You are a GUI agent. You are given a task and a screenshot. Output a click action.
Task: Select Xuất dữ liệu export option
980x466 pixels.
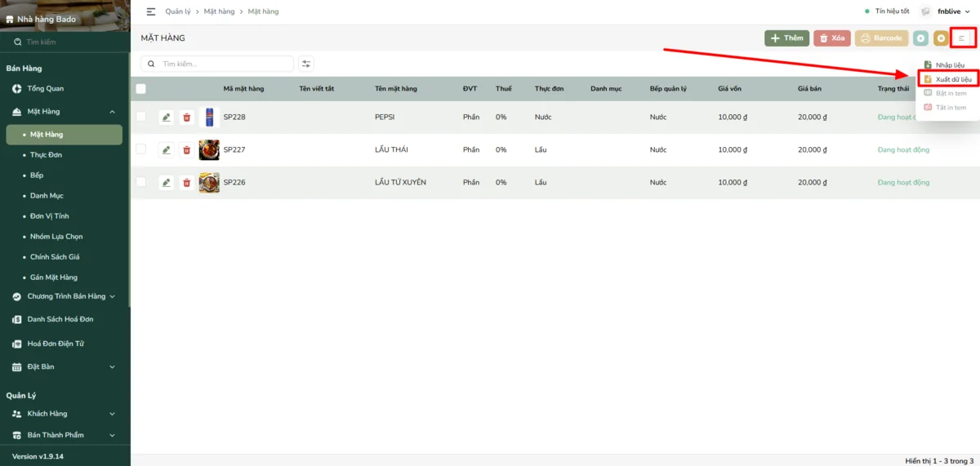[x=948, y=79]
